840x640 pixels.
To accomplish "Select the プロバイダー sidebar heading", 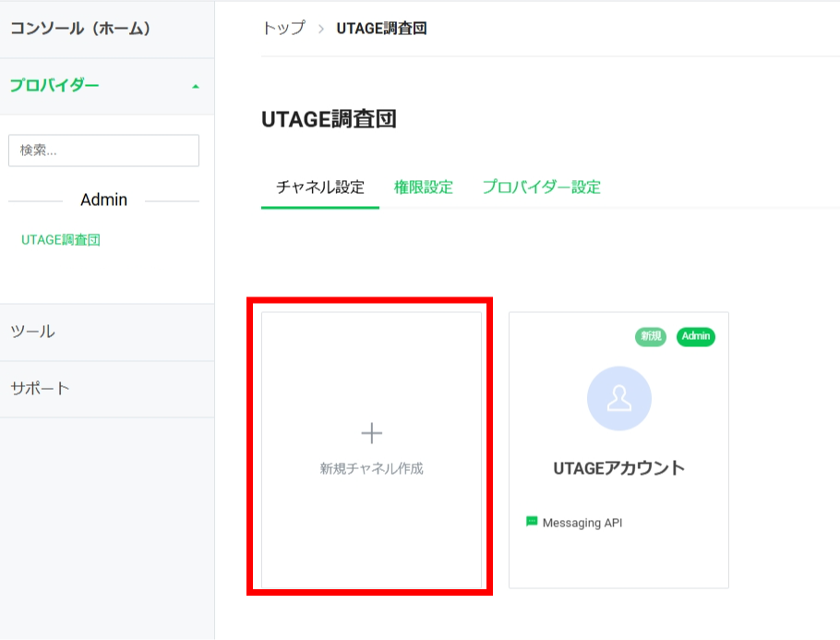I will point(54,86).
